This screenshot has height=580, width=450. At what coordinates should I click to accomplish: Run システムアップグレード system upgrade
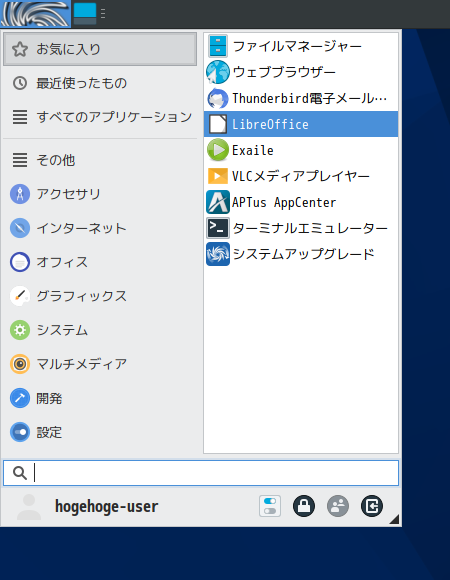pyautogui.click(x=301, y=254)
